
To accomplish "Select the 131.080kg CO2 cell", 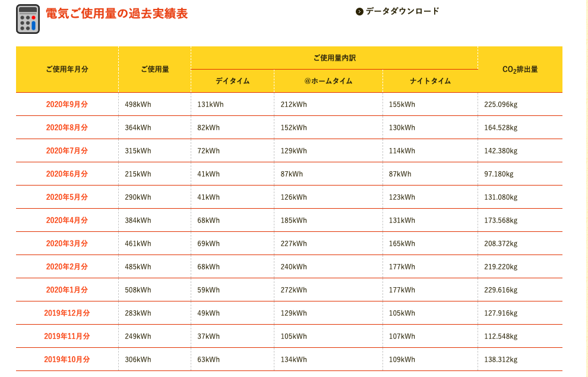I will (x=520, y=197).
